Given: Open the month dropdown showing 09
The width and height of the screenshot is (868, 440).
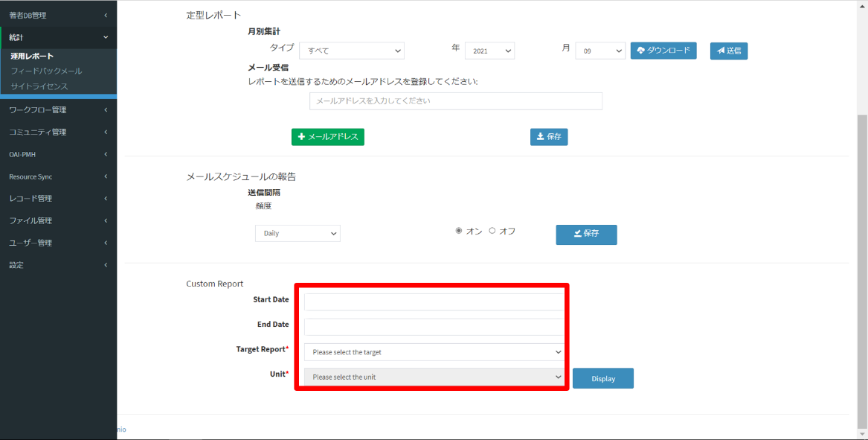Looking at the screenshot, I should [x=599, y=51].
